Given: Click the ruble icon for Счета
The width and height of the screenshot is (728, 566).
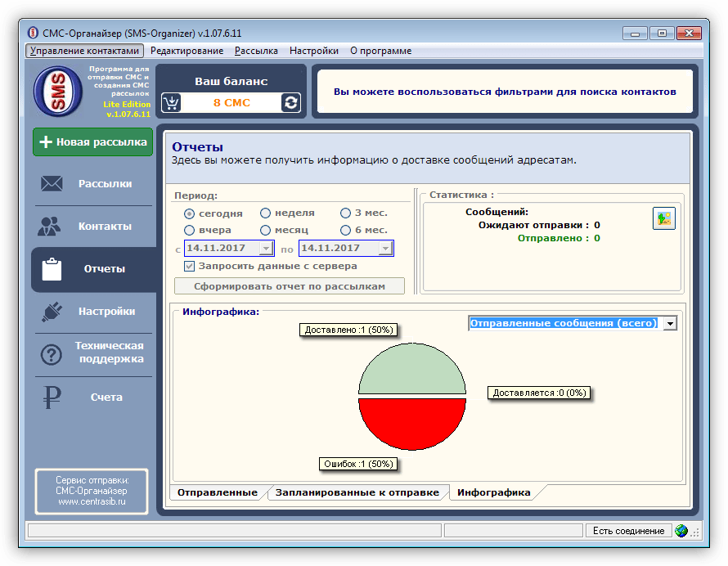Looking at the screenshot, I should (x=52, y=398).
